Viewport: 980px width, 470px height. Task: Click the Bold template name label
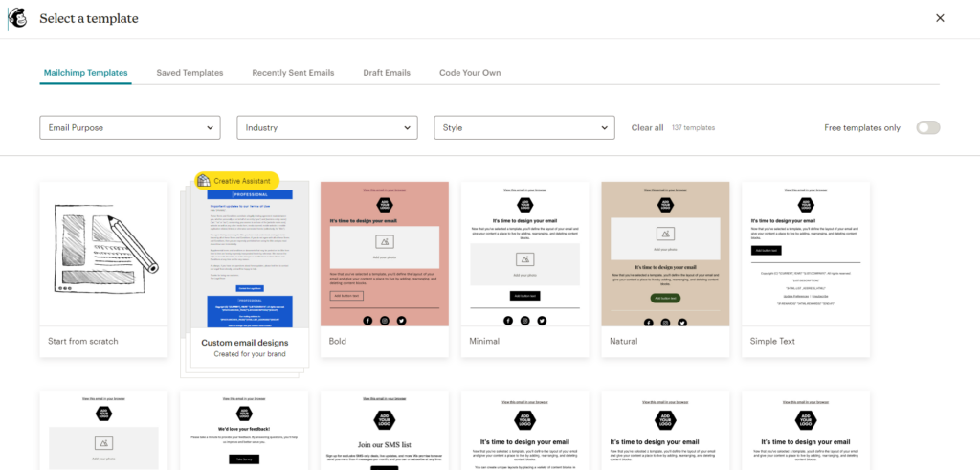tap(338, 341)
